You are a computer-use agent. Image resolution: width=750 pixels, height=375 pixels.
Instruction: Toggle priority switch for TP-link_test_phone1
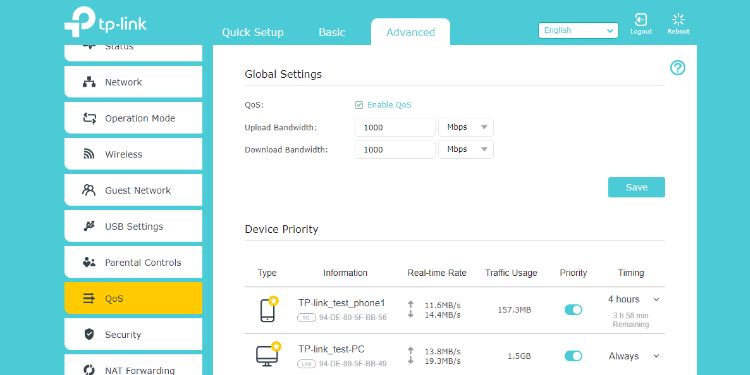point(573,309)
